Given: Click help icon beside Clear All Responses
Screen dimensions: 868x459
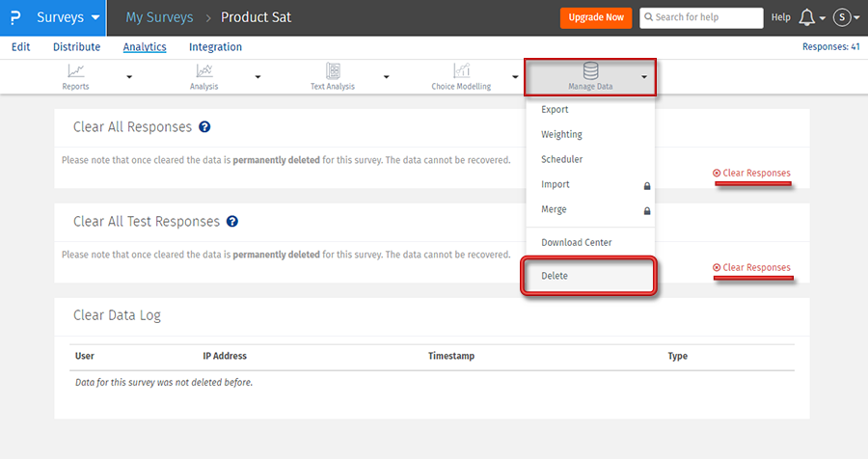Looking at the screenshot, I should click(x=204, y=127).
